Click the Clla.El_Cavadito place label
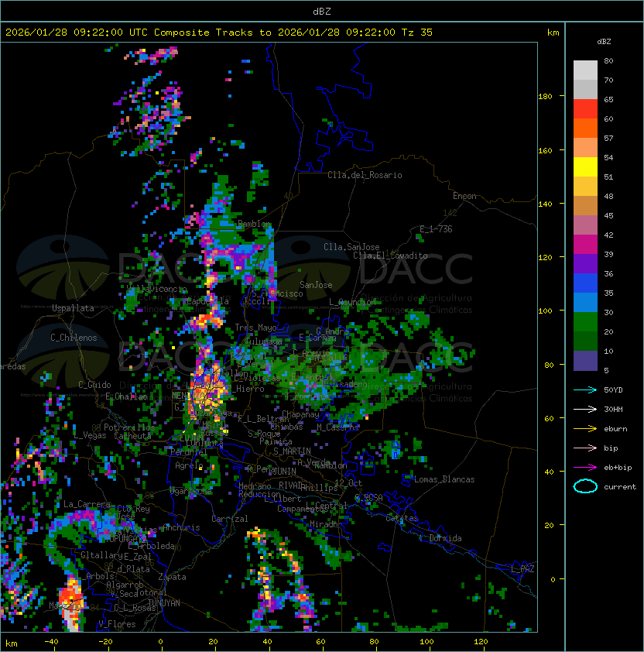Viewport: 644px width, 652px height. (390, 256)
